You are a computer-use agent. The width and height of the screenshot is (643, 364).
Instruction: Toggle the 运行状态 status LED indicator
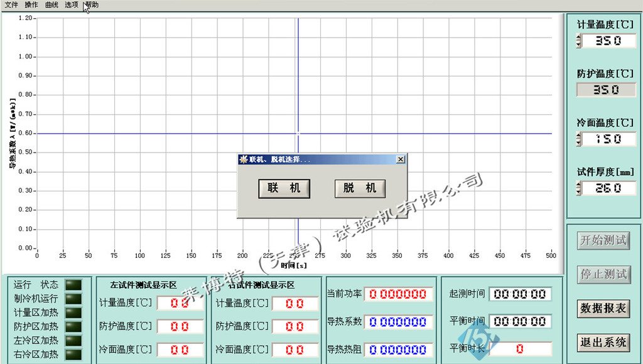coord(73,285)
